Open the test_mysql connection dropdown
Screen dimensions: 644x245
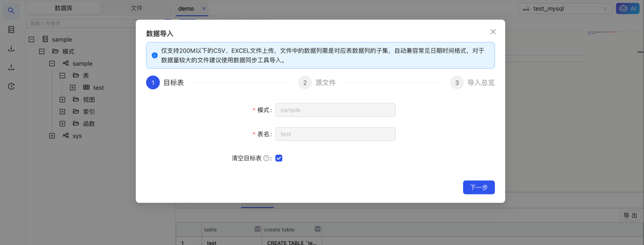[x=565, y=9]
